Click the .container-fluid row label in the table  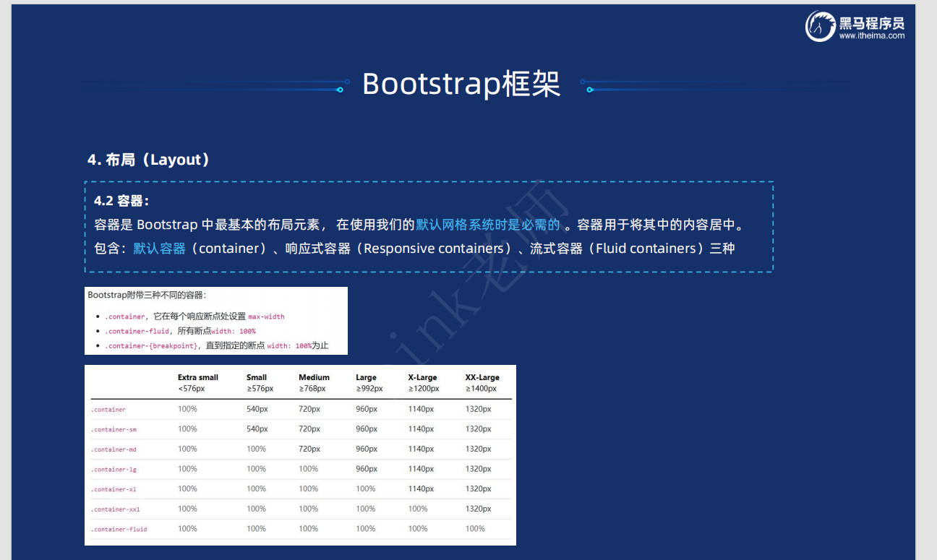coord(119,530)
